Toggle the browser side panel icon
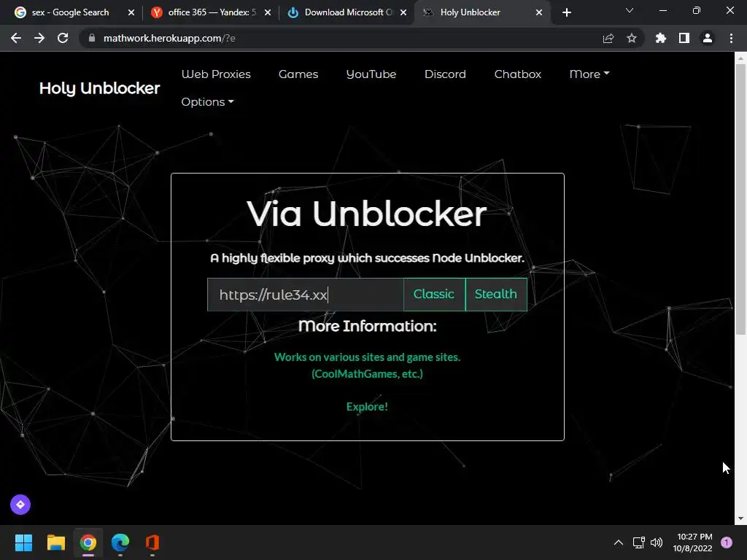The image size is (747, 560). point(684,38)
